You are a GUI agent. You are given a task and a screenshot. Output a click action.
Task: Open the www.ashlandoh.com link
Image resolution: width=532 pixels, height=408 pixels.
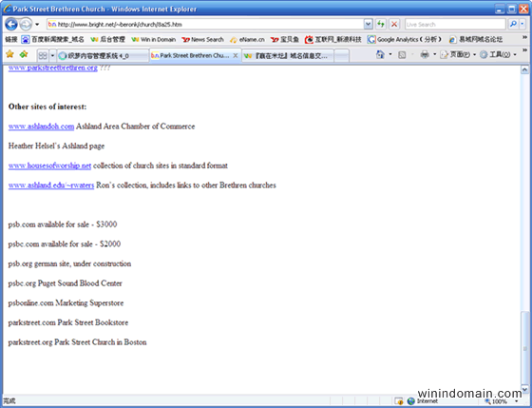pos(41,126)
